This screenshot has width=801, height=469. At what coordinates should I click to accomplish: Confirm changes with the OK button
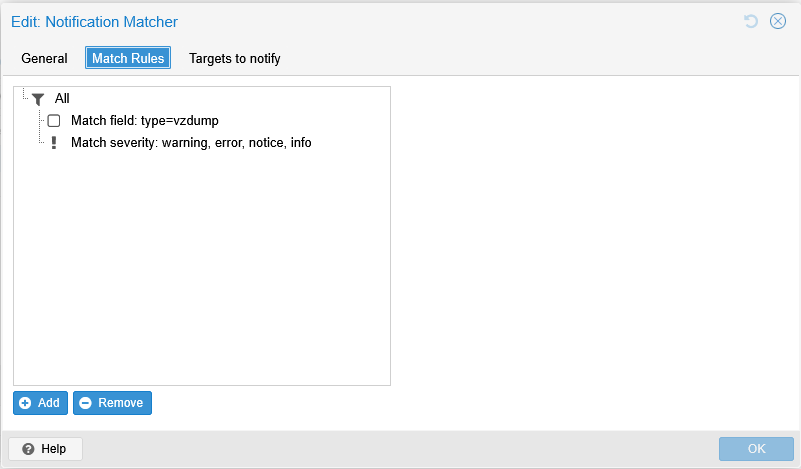point(756,449)
